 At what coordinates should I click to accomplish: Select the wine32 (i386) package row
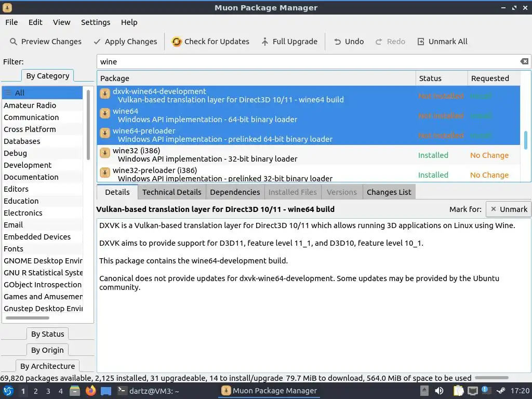click(x=309, y=155)
